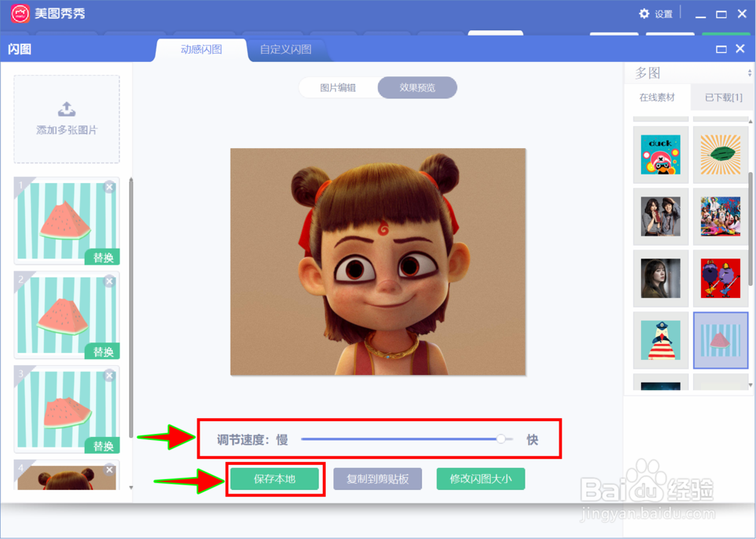Select frame 4 Nezha thumbnail

click(x=67, y=475)
